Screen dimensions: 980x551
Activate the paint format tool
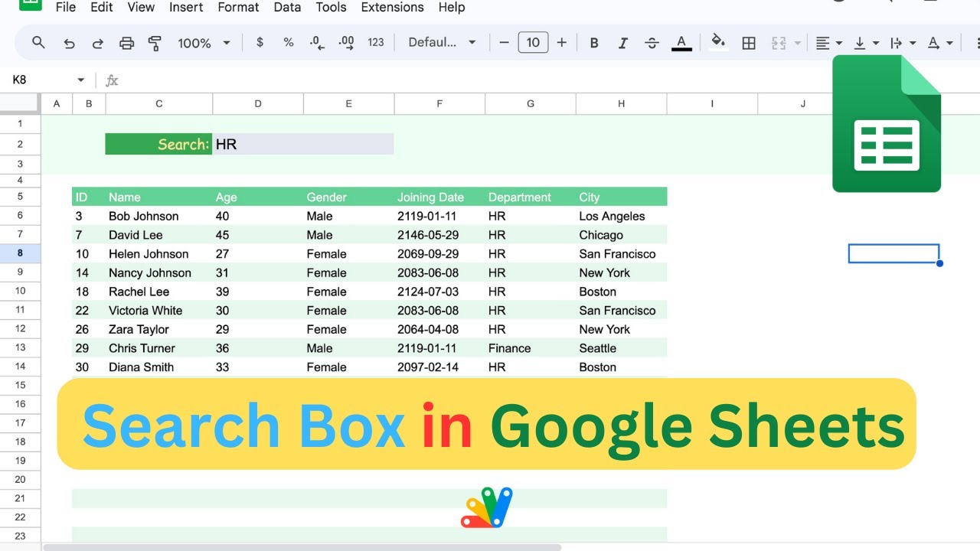point(155,43)
